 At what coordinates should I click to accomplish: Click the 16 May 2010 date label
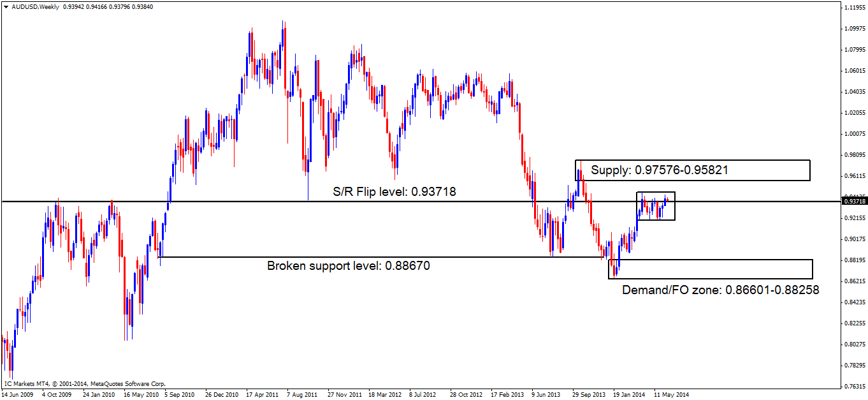click(x=140, y=394)
